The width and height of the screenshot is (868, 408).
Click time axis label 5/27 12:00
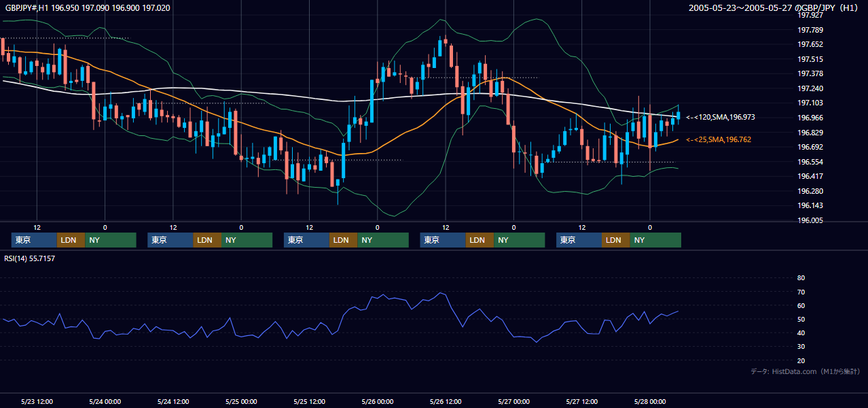pyautogui.click(x=582, y=401)
